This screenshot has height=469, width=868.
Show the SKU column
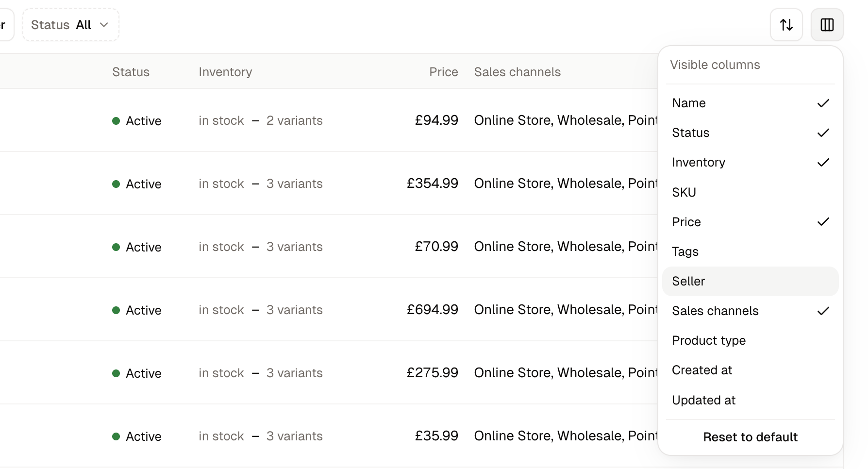pyautogui.click(x=751, y=192)
